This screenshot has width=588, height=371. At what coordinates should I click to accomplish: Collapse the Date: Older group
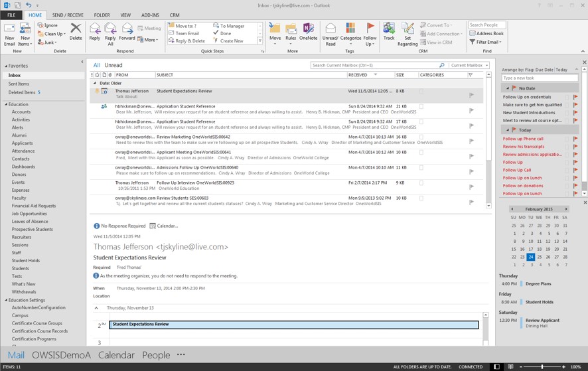click(x=95, y=83)
